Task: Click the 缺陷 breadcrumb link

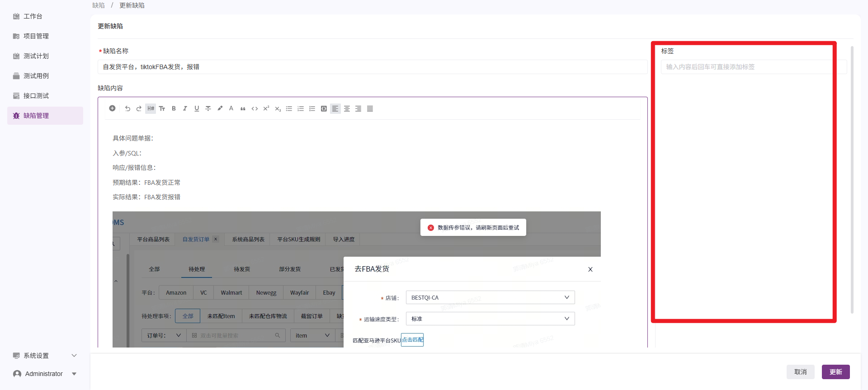Action: click(x=98, y=5)
